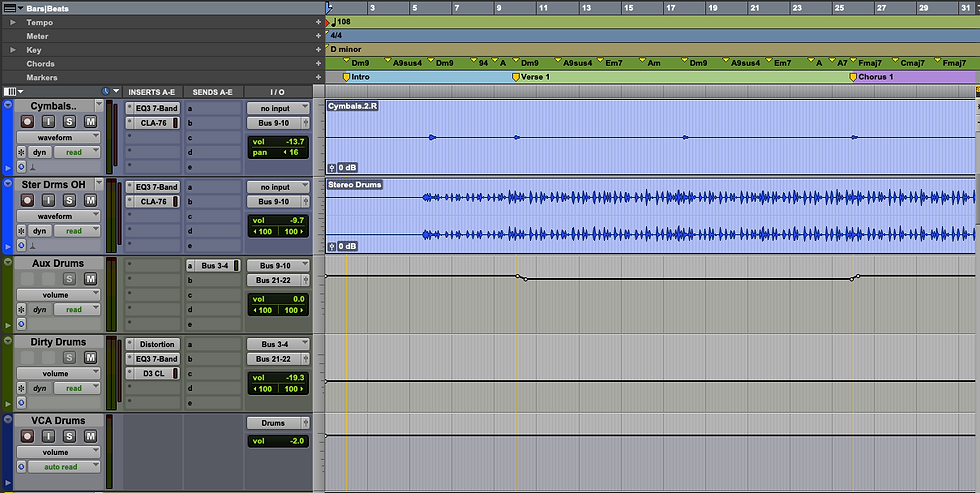Mute the Dirty Drums track
This screenshot has width=980, height=493.
[91, 357]
